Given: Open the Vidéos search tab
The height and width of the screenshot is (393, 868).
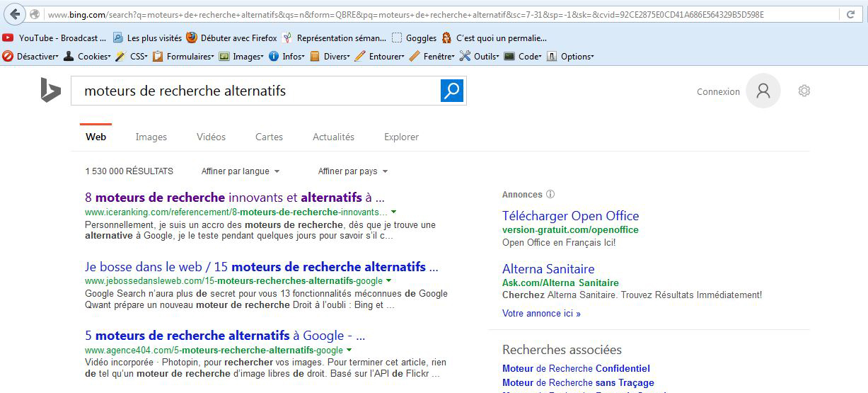Looking at the screenshot, I should coord(211,137).
